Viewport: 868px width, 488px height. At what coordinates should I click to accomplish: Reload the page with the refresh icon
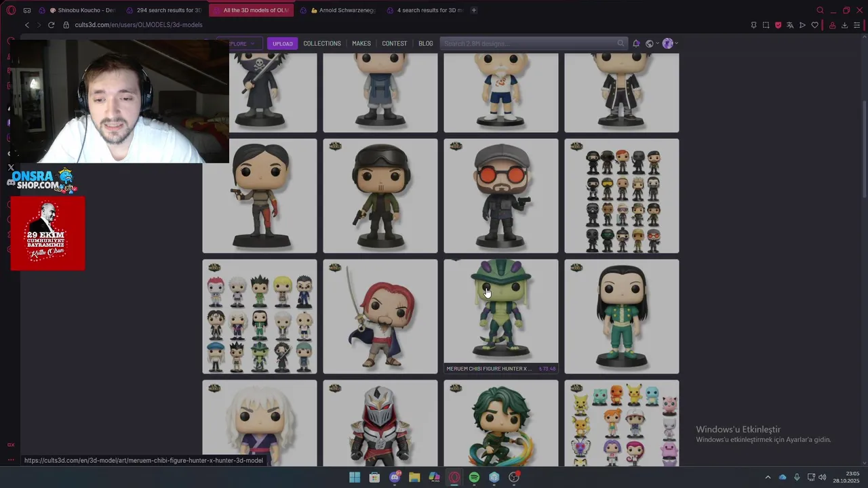[x=51, y=25]
